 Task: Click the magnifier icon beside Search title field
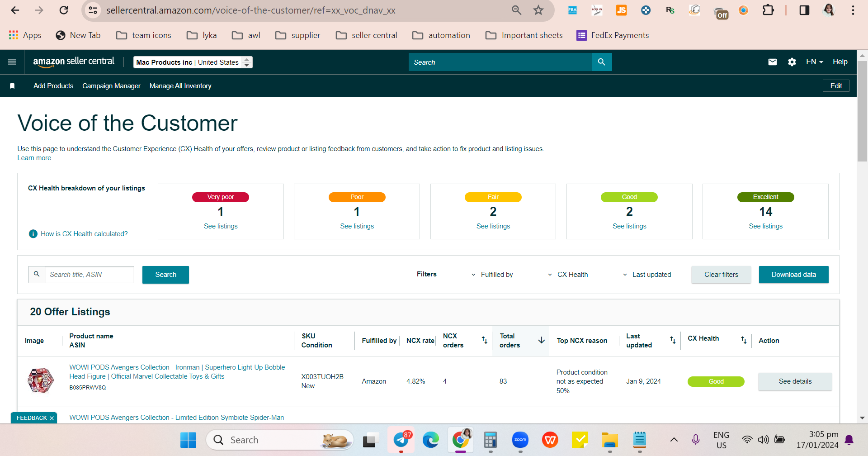37,275
